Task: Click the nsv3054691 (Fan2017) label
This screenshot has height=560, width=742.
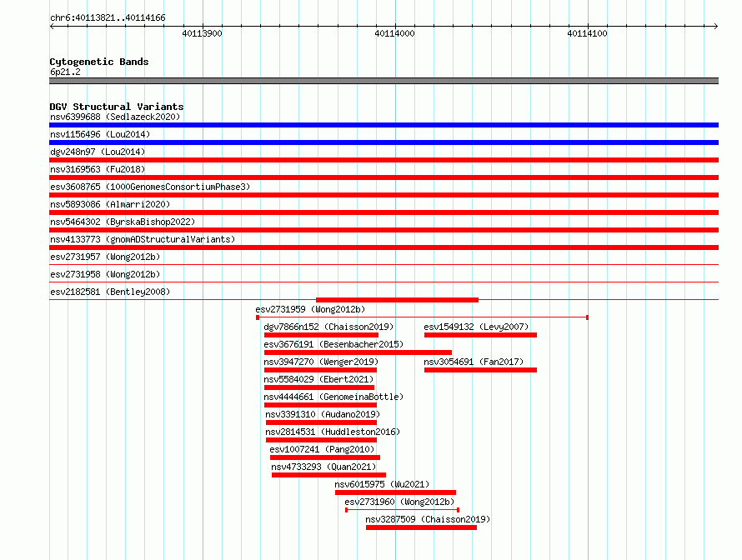Action: point(474,362)
